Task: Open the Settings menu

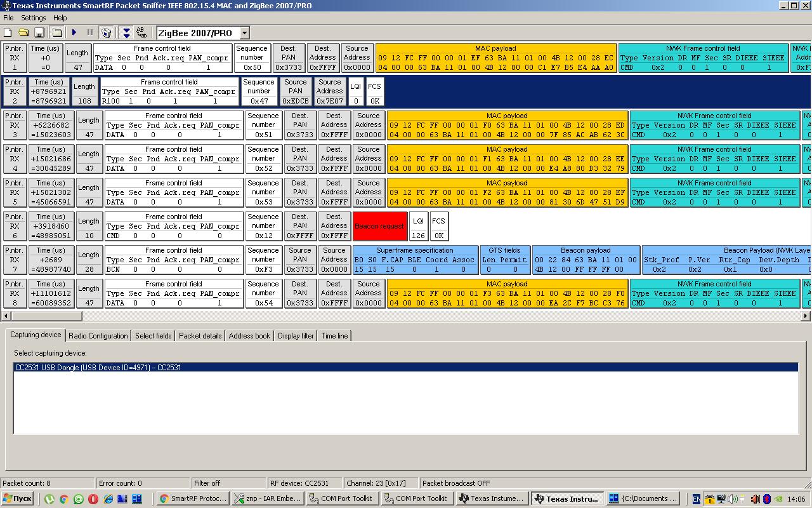Action: tap(33, 18)
